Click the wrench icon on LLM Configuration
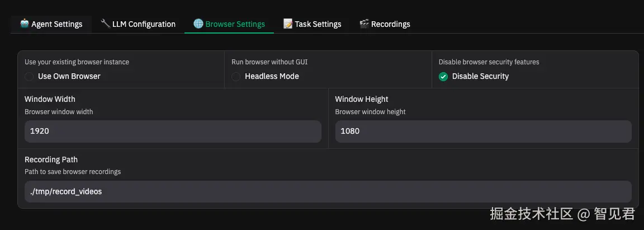This screenshot has width=644, height=230. 105,24
